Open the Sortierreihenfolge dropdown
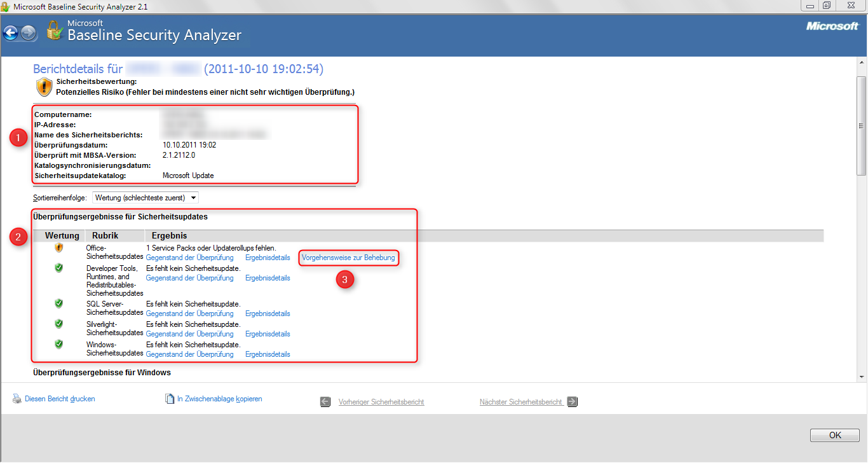The width and height of the screenshot is (868, 463). click(x=193, y=197)
